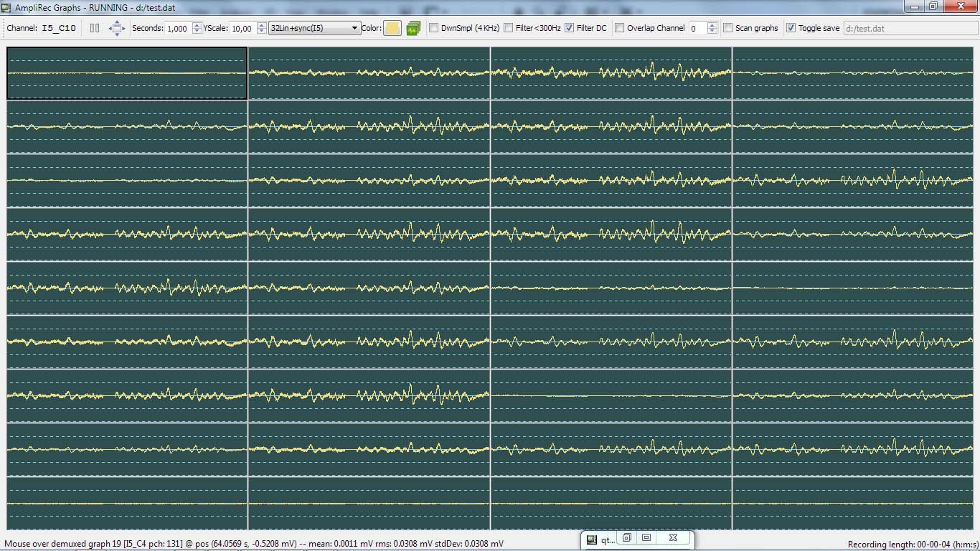Close the qt mini-window
The width and height of the screenshot is (980, 551).
tap(673, 537)
